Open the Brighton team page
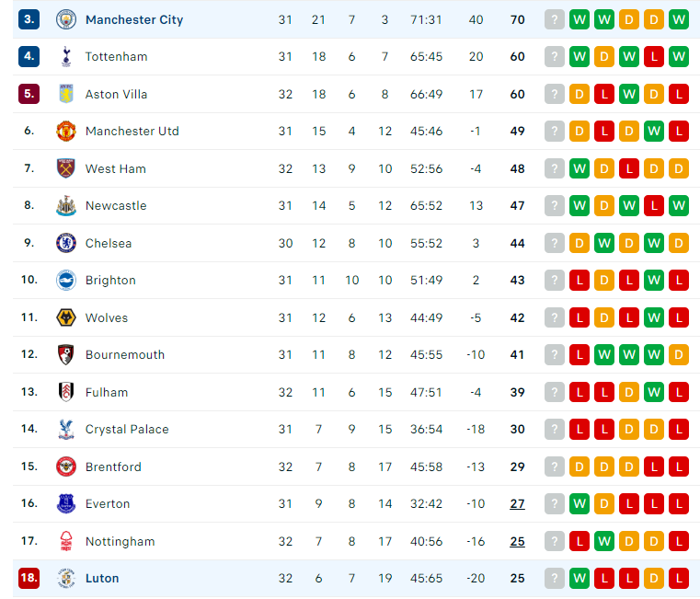The image size is (700, 599). 110,280
